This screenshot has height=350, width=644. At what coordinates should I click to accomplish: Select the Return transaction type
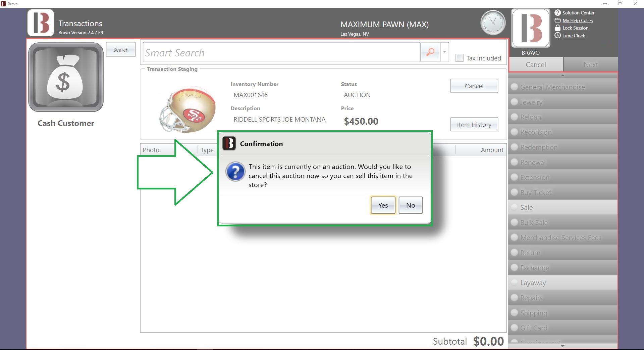tap(563, 253)
